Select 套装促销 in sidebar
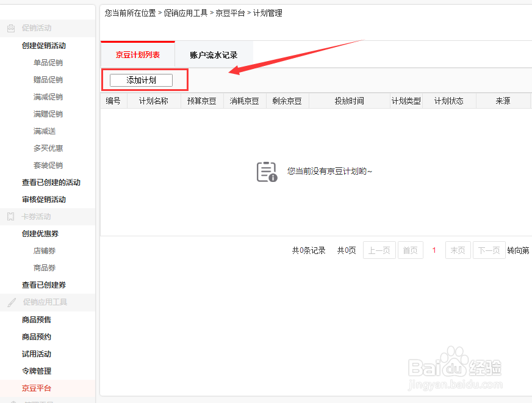Viewport: 532px width, 403px height. coord(48,165)
